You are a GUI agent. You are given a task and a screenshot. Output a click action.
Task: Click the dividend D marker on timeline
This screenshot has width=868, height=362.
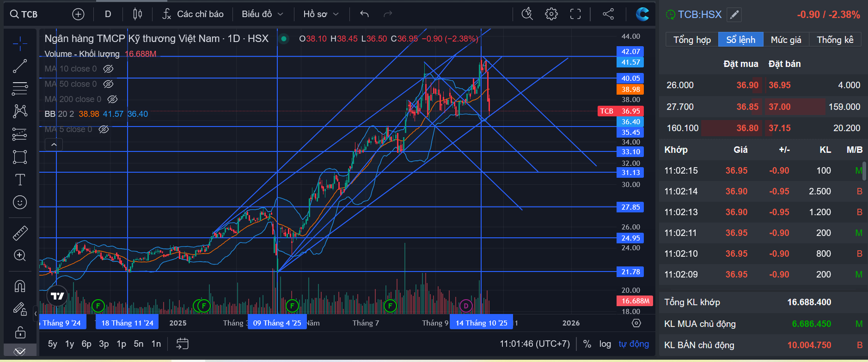[466, 306]
